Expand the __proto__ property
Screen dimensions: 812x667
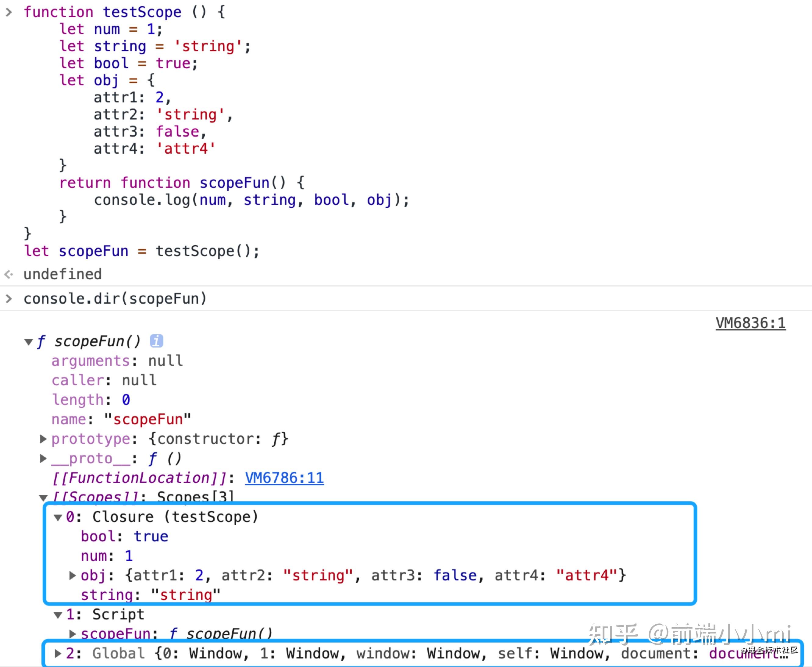(43, 458)
